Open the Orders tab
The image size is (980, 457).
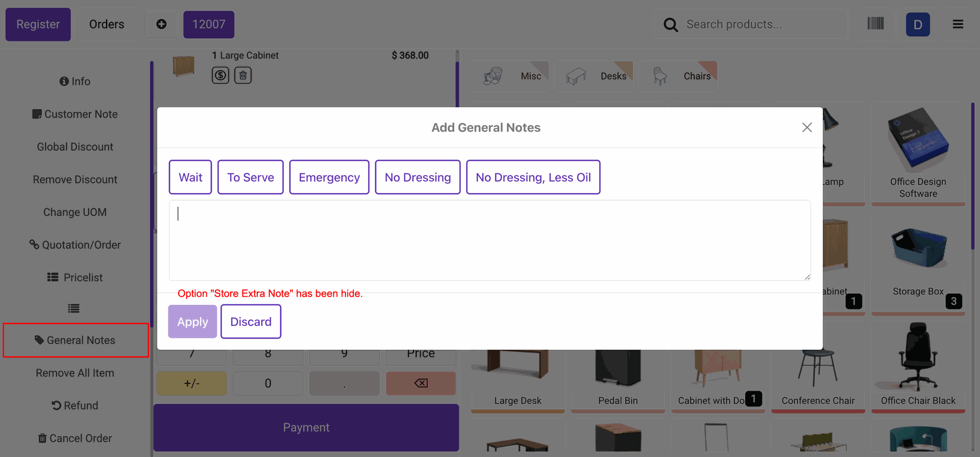(x=107, y=25)
